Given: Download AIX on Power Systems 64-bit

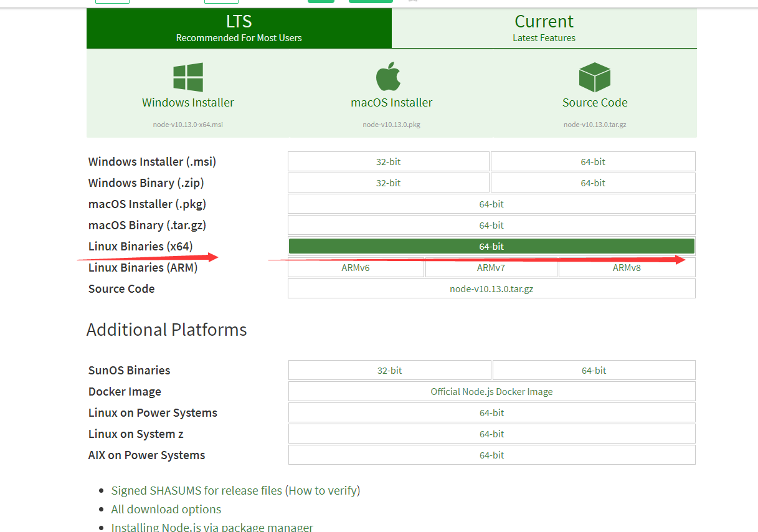Looking at the screenshot, I should (492, 455).
